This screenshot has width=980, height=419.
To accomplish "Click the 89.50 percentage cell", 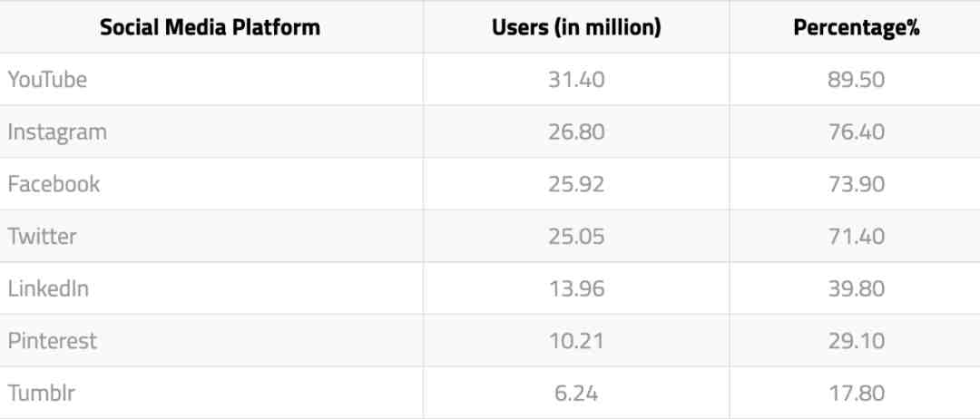I will [x=857, y=79].
